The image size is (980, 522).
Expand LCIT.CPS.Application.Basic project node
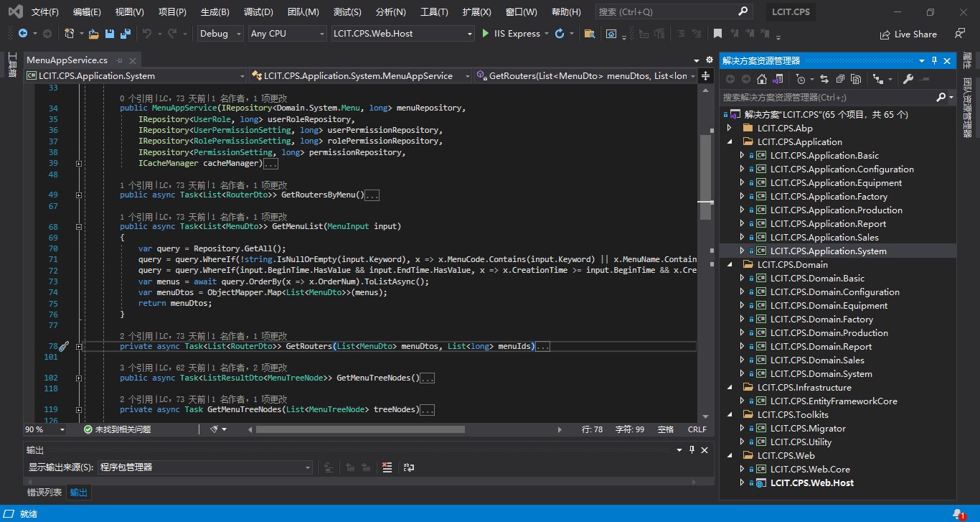click(x=743, y=155)
